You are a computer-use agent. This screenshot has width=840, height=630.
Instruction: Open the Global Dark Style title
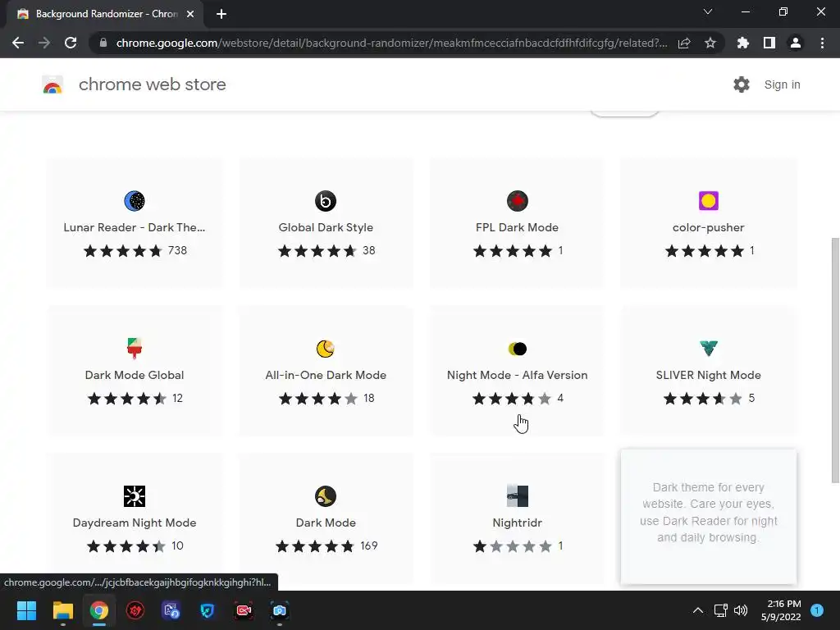click(x=326, y=227)
